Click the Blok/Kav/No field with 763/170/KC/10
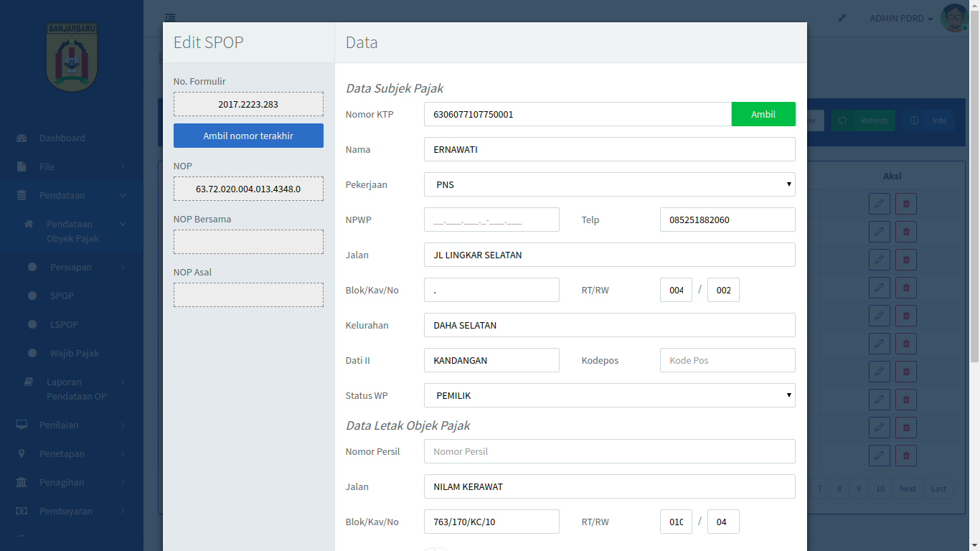The height and width of the screenshot is (551, 980). [x=491, y=522]
